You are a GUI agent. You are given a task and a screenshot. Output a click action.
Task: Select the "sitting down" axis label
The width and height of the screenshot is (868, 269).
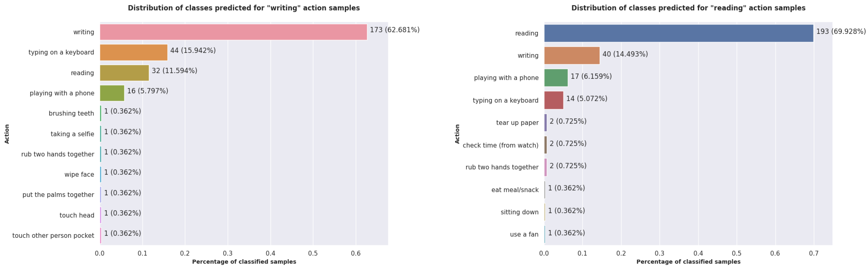519,212
